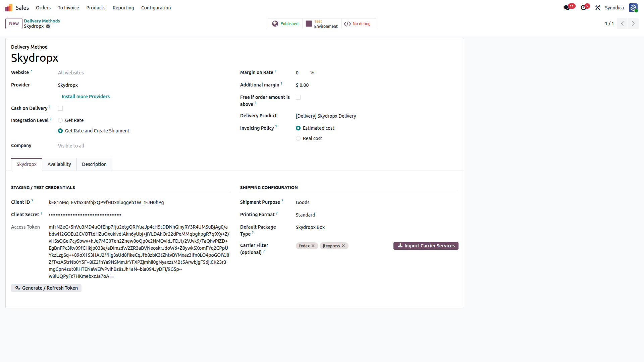
Task: Open the Synodica company switcher
Action: click(614, 8)
